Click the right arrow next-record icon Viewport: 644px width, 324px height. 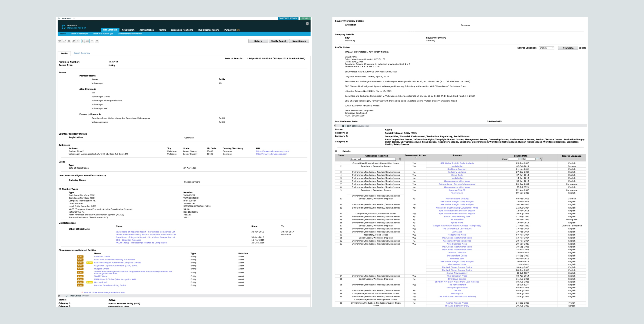(x=97, y=41)
